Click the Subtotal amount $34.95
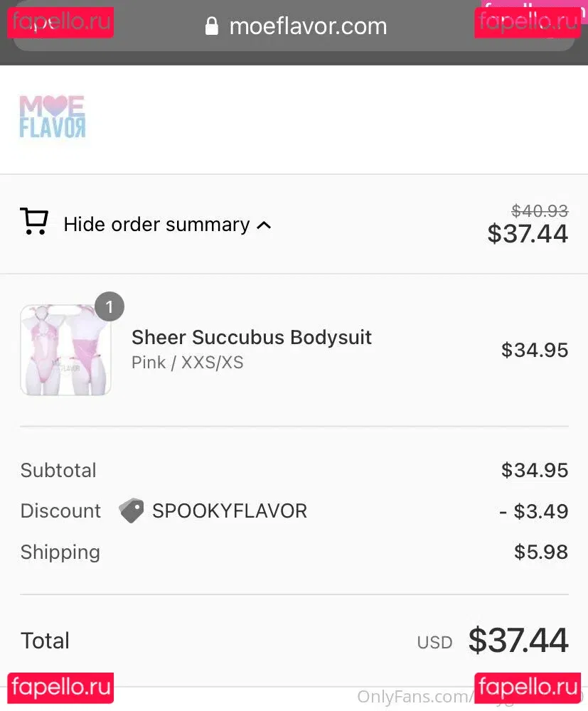This screenshot has height=711, width=588. tap(535, 470)
